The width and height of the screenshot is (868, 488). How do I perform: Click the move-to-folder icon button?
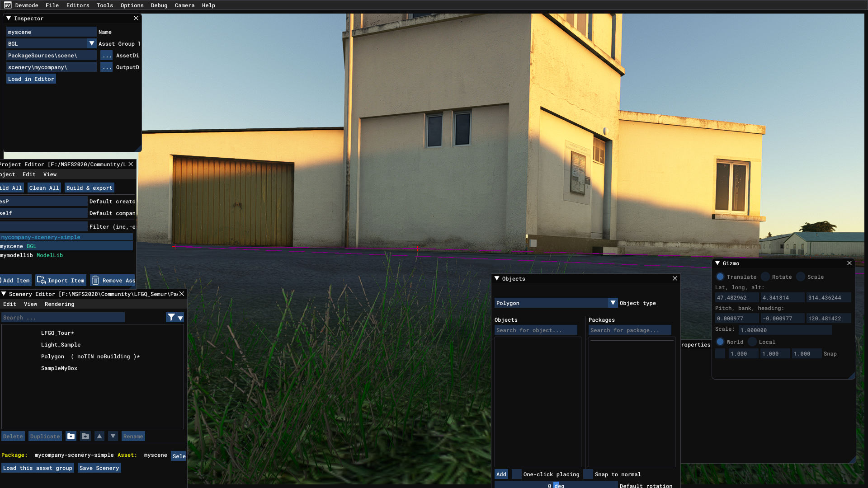click(85, 436)
